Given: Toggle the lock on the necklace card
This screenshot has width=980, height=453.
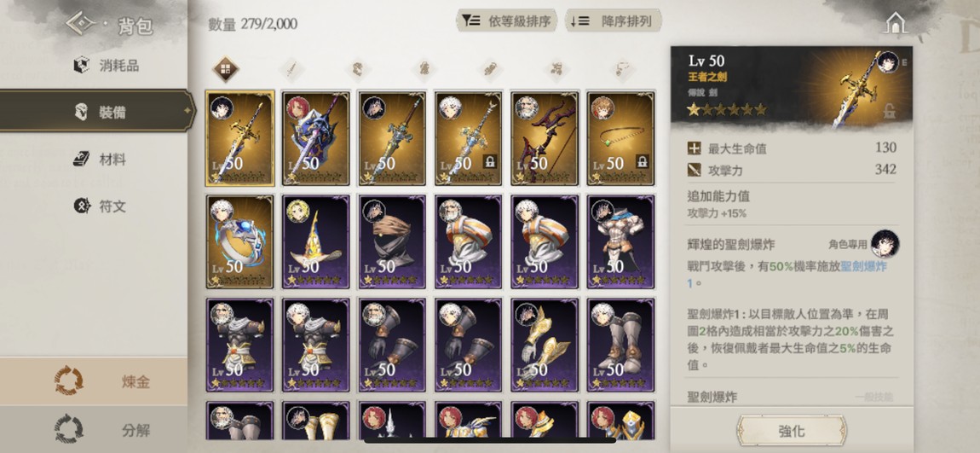Looking at the screenshot, I should [x=642, y=161].
